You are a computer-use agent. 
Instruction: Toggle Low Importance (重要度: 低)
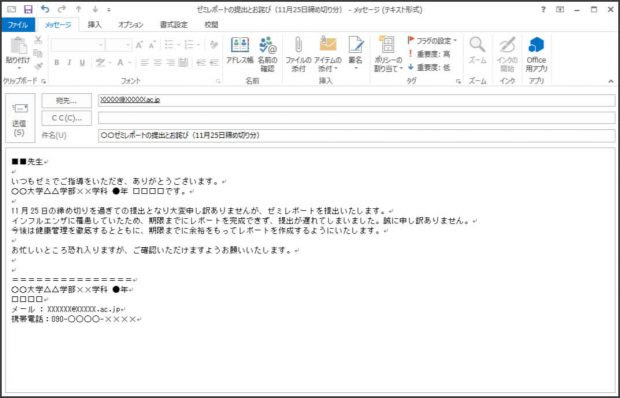click(x=429, y=68)
